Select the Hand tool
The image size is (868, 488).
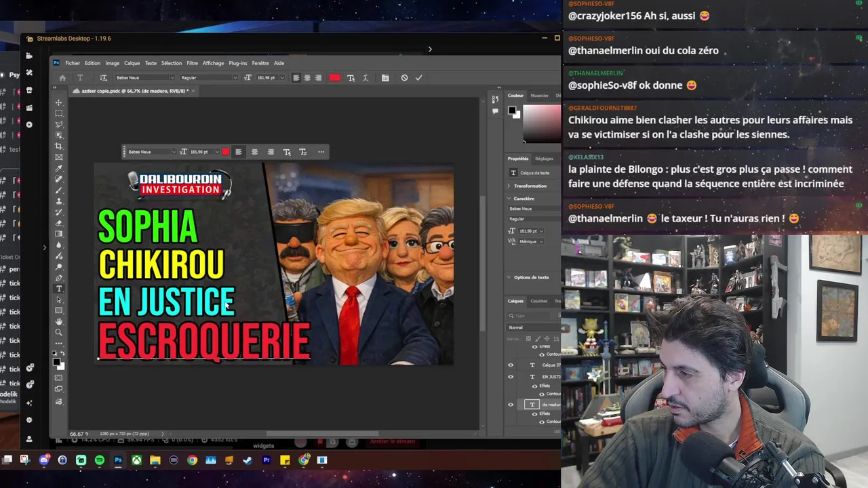coord(59,321)
